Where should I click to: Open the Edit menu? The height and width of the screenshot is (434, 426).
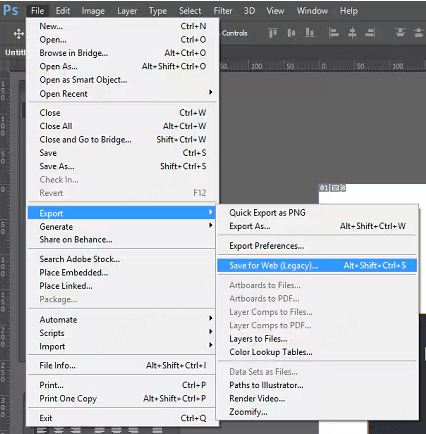point(63,11)
